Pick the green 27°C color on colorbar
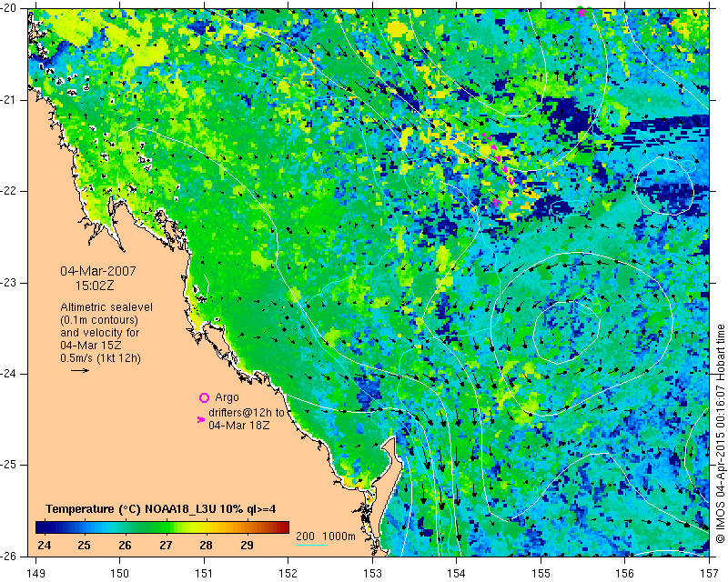The height and width of the screenshot is (582, 728). point(166,527)
